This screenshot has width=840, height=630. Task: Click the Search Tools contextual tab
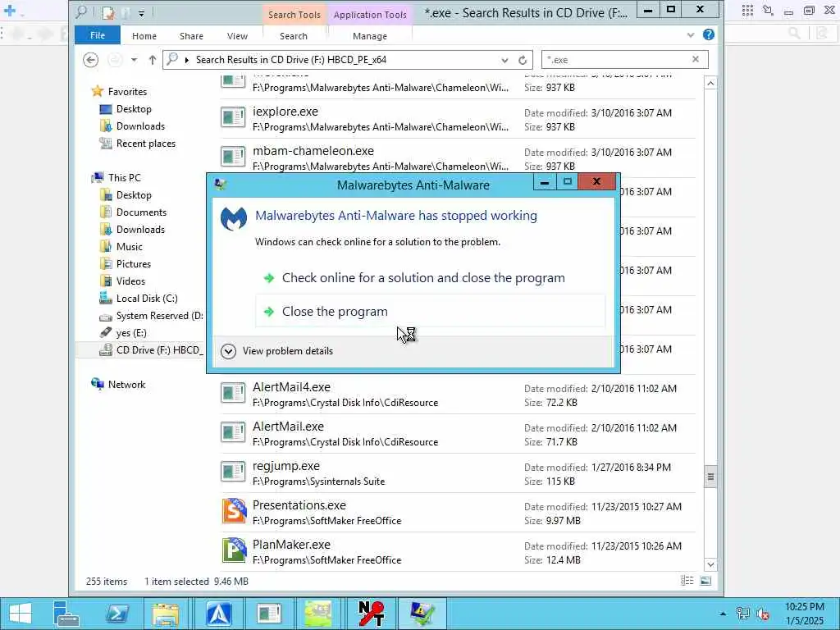coord(294,15)
